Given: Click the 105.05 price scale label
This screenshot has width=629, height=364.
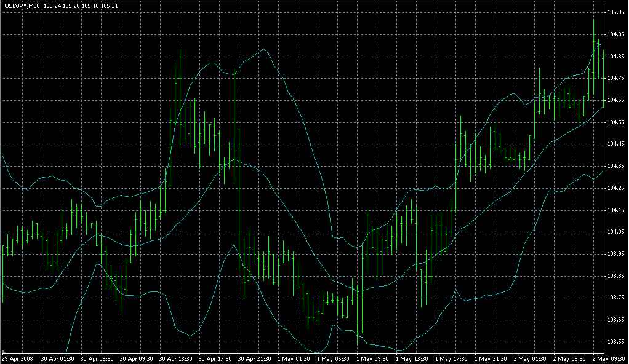Looking at the screenshot, I should [x=615, y=12].
